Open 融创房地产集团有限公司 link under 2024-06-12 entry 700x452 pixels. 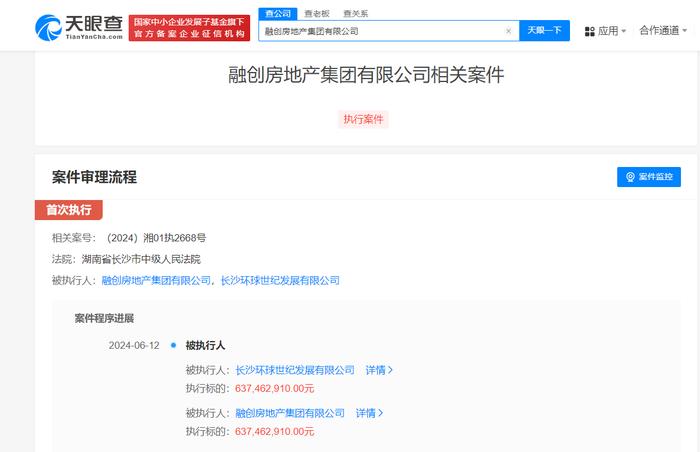pos(290,413)
